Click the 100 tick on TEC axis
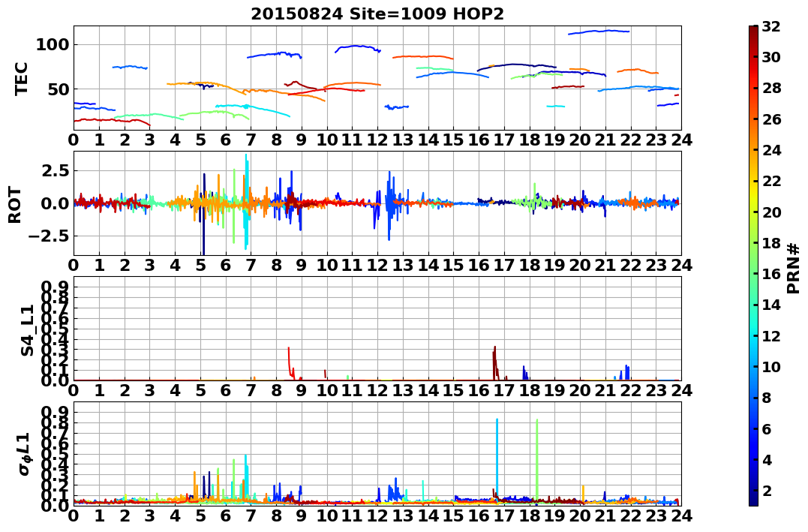The width and height of the screenshot is (808, 532). click(x=52, y=45)
